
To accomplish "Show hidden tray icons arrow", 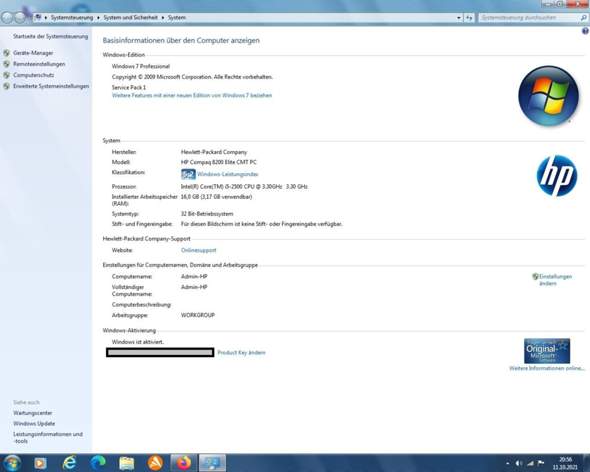I will [x=508, y=463].
